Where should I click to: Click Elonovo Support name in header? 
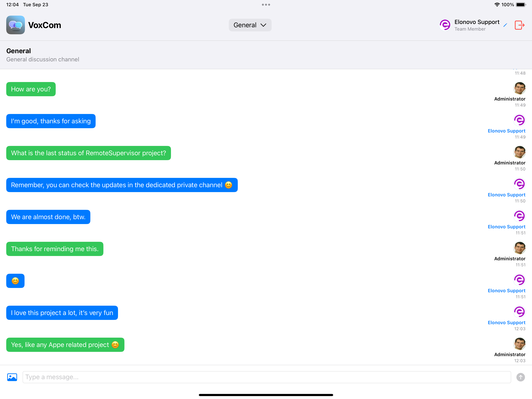pyautogui.click(x=477, y=22)
